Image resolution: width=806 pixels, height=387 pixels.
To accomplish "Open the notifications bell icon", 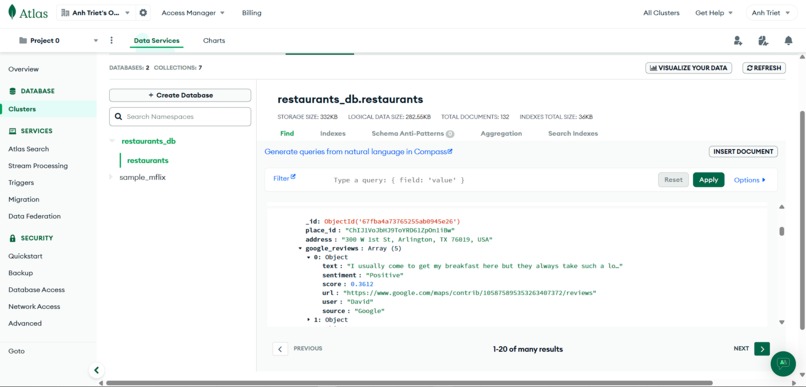I will point(789,41).
